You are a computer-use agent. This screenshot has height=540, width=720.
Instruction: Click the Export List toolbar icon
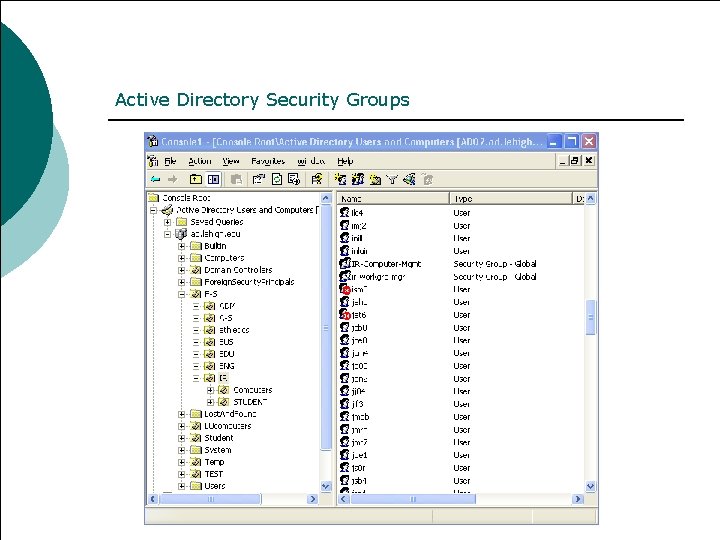click(x=294, y=180)
